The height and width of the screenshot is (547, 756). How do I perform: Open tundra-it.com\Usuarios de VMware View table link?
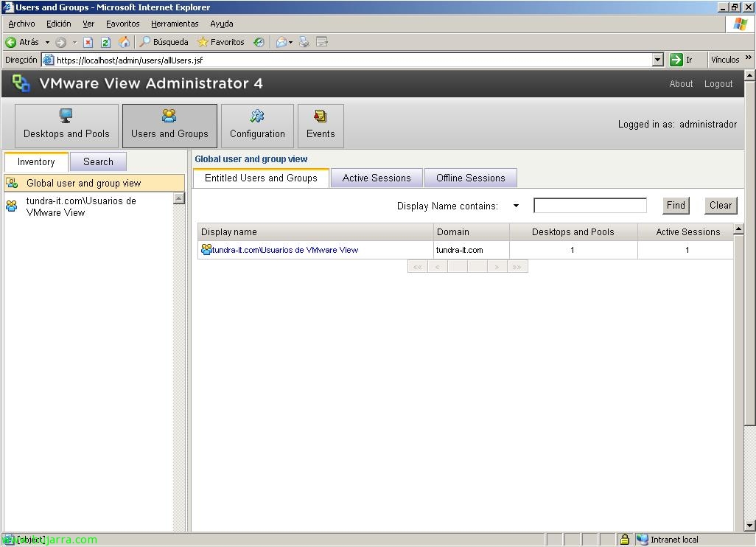(x=285, y=250)
